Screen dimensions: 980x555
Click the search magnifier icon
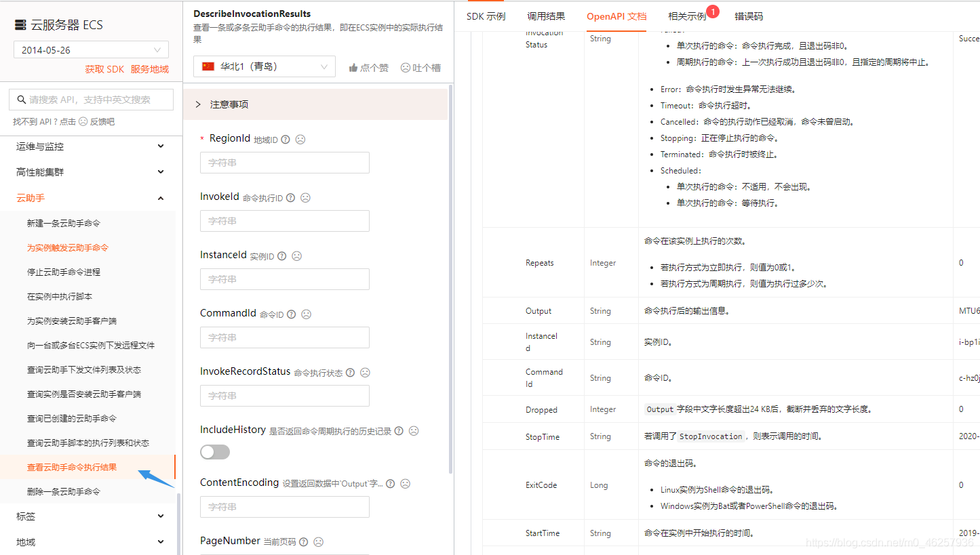click(x=21, y=100)
